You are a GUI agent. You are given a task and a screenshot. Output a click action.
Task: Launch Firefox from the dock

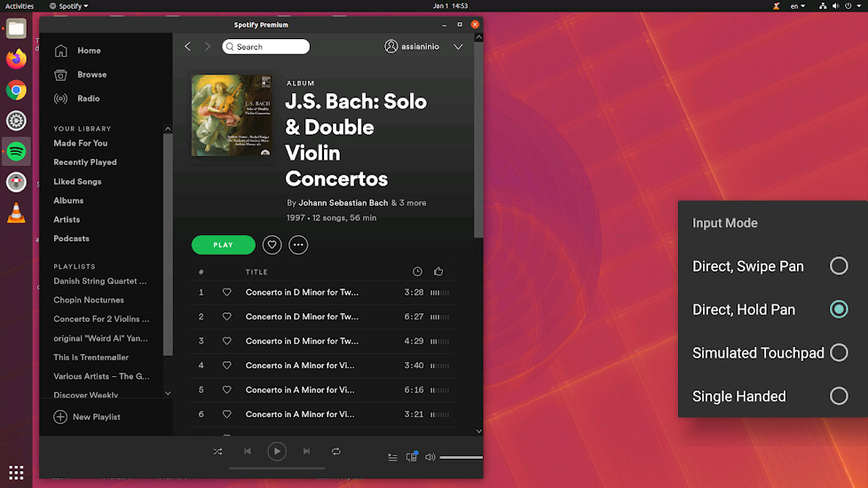pyautogui.click(x=16, y=59)
